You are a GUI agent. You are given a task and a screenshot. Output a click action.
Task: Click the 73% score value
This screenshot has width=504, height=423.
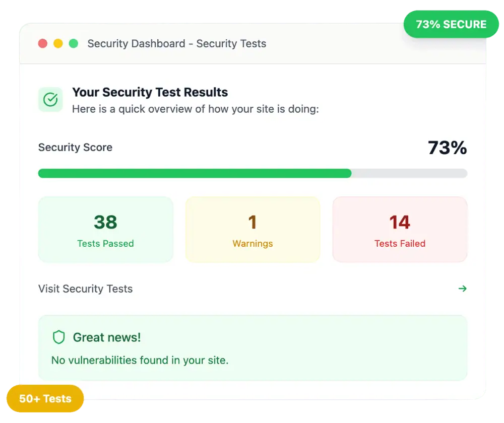coord(447,148)
